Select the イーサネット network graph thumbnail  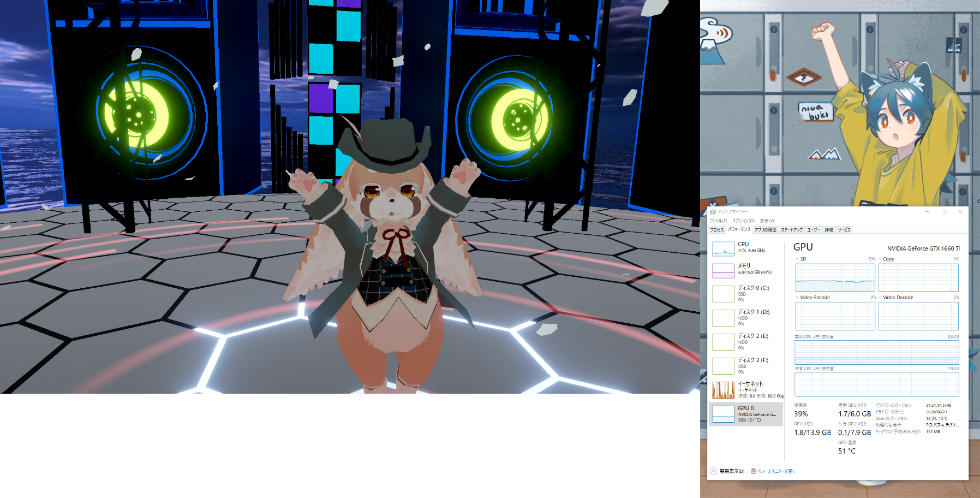pyautogui.click(x=723, y=390)
